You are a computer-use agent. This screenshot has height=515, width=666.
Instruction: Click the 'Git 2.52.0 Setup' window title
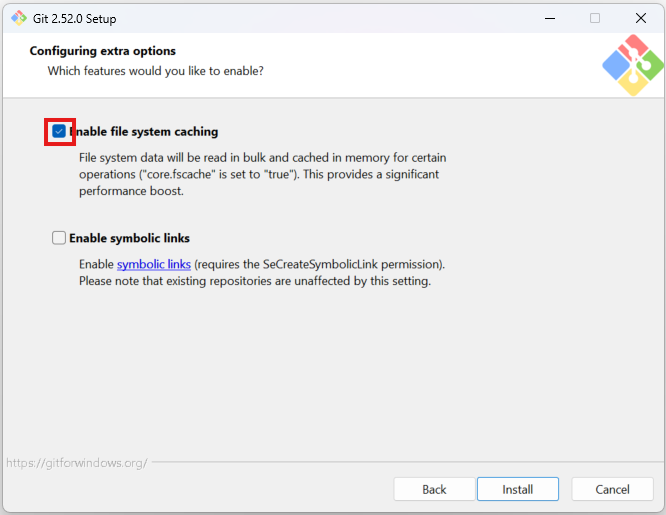[x=86, y=18]
